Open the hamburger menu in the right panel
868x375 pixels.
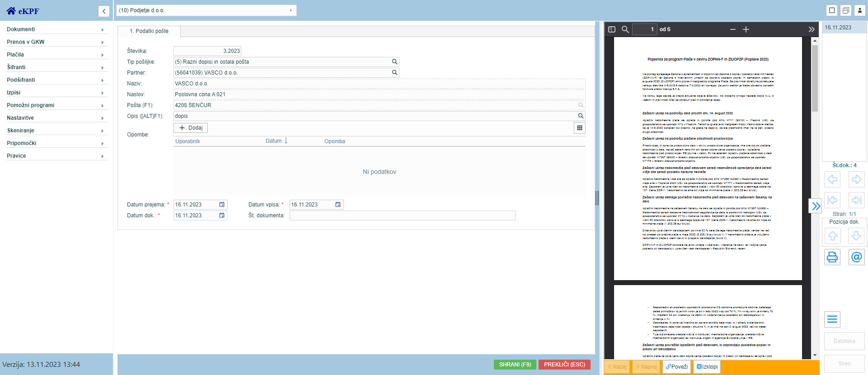(x=832, y=319)
